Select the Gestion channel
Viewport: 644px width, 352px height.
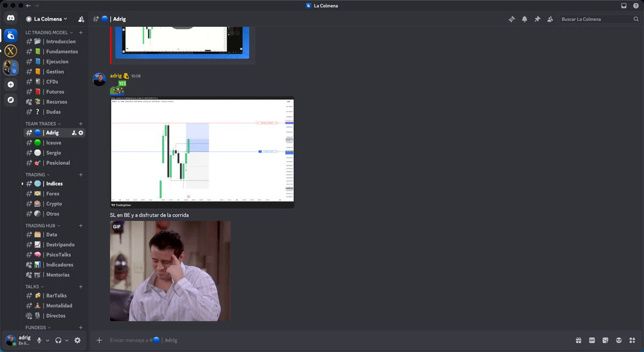point(54,71)
